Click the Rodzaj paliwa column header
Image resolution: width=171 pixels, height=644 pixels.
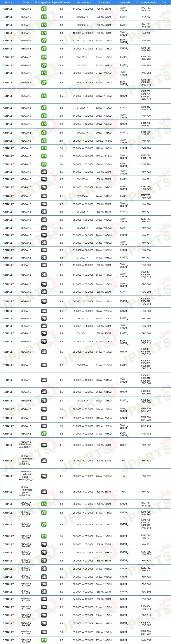42,2
